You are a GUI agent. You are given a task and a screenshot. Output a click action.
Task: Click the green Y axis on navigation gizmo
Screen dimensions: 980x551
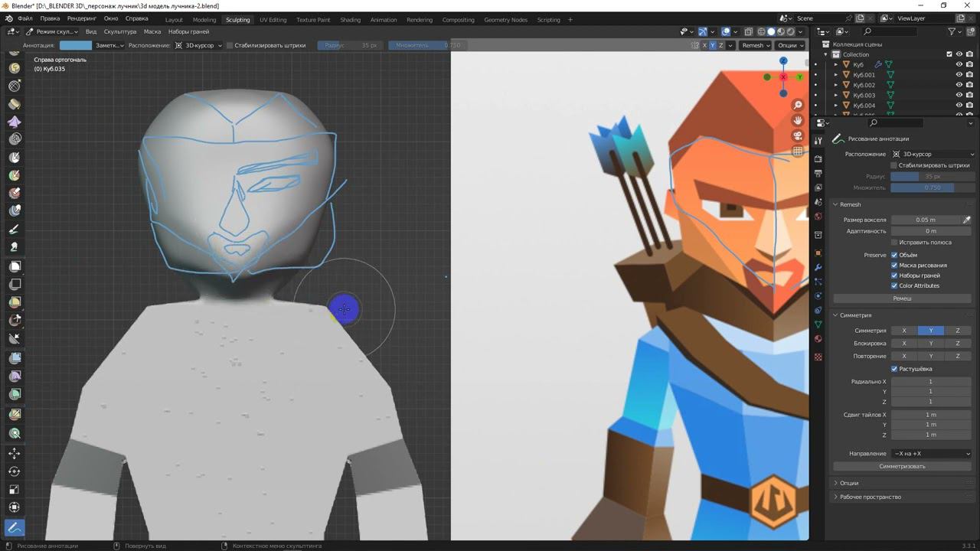[x=799, y=77]
